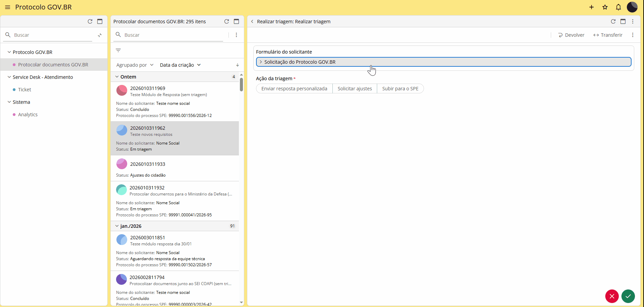Select Enviar resposta personalizada option

pos(294,89)
